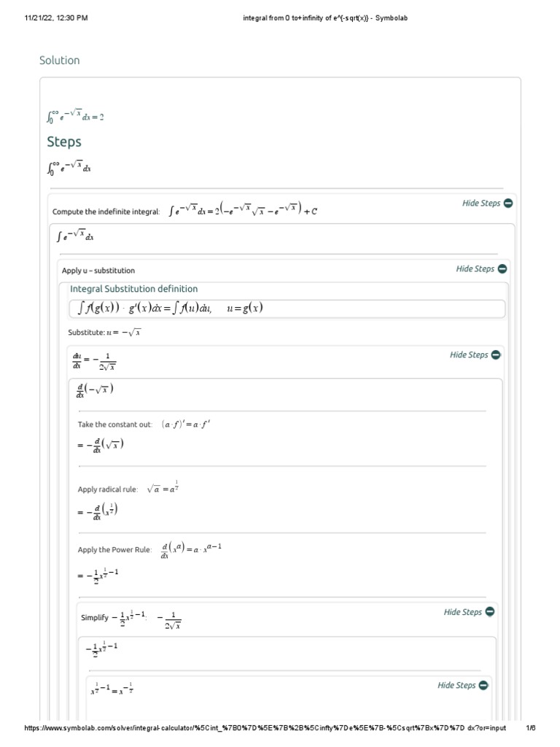Click the minus icon in the Simplify row
Viewport: 560px width, 747px height.
490,612
